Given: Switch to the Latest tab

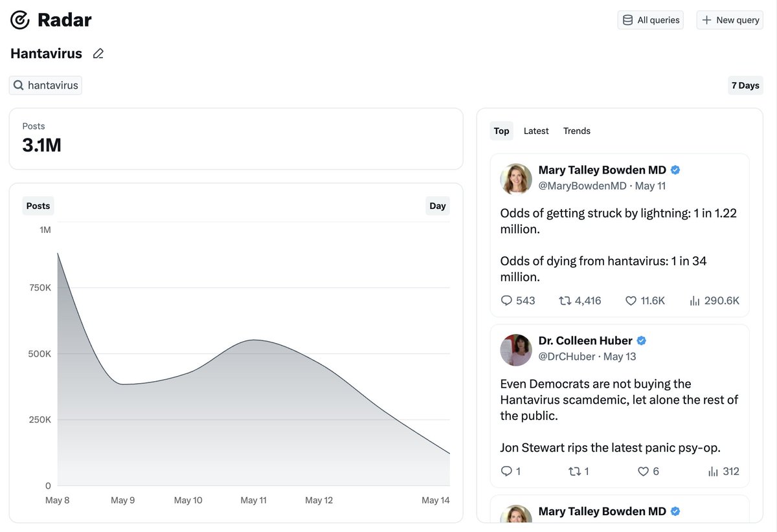Looking at the screenshot, I should (x=536, y=131).
